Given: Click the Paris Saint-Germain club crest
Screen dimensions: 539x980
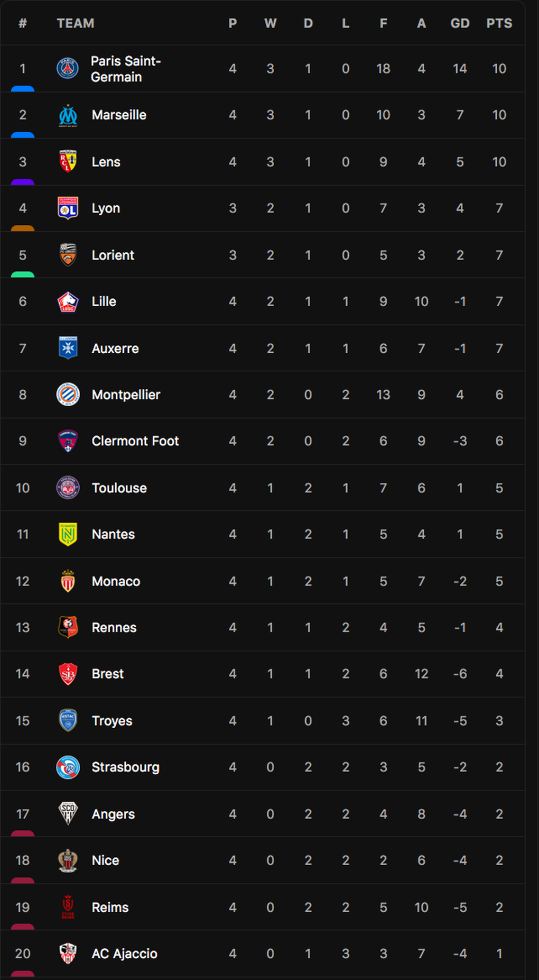Looking at the screenshot, I should coord(68,68).
